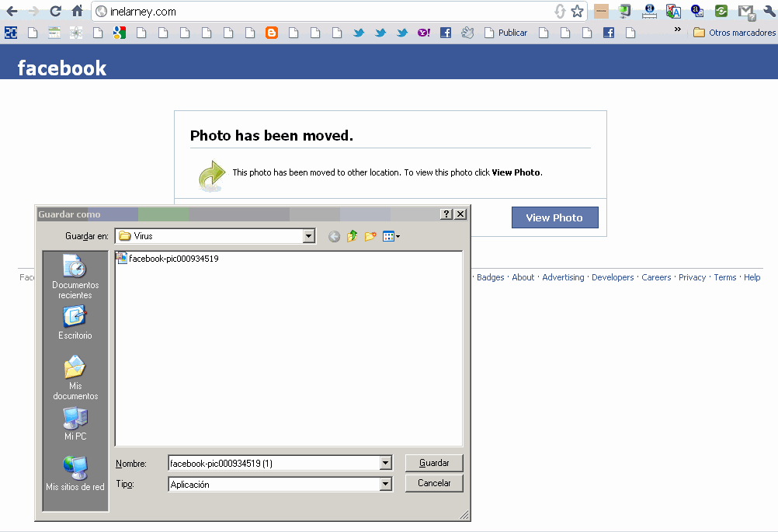
Task: Open the Developers footer link
Action: (x=613, y=277)
